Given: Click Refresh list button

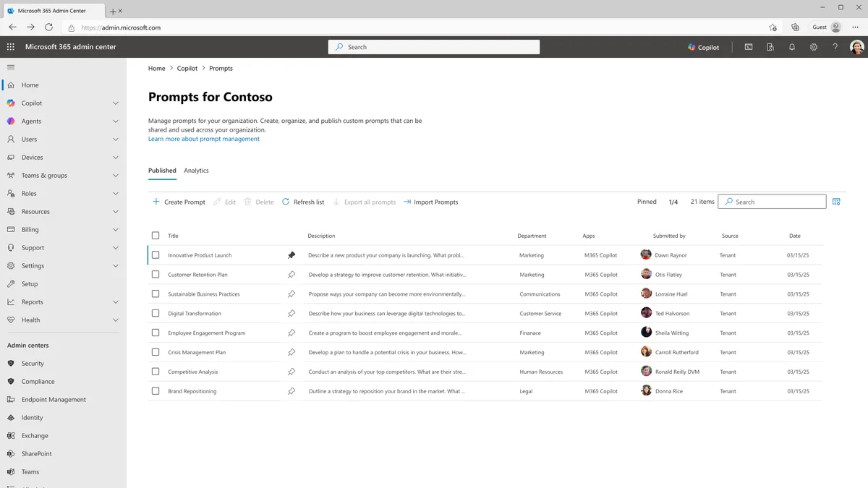Looking at the screenshot, I should pyautogui.click(x=303, y=202).
